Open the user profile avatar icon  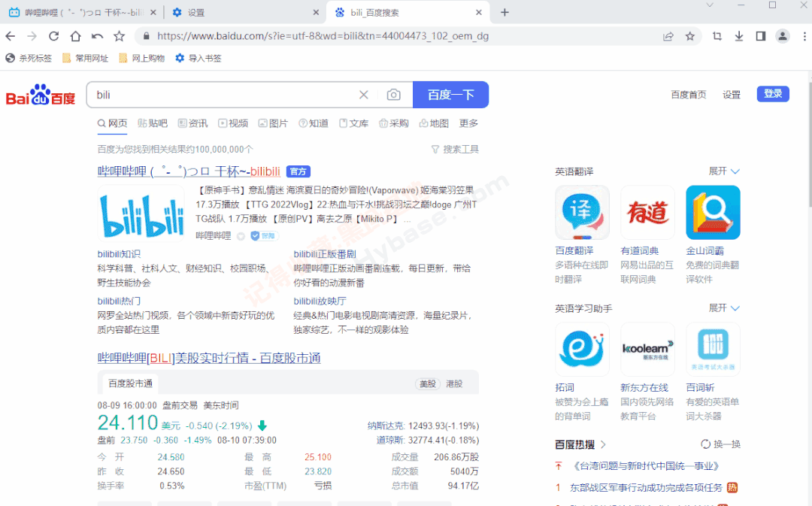point(783,36)
